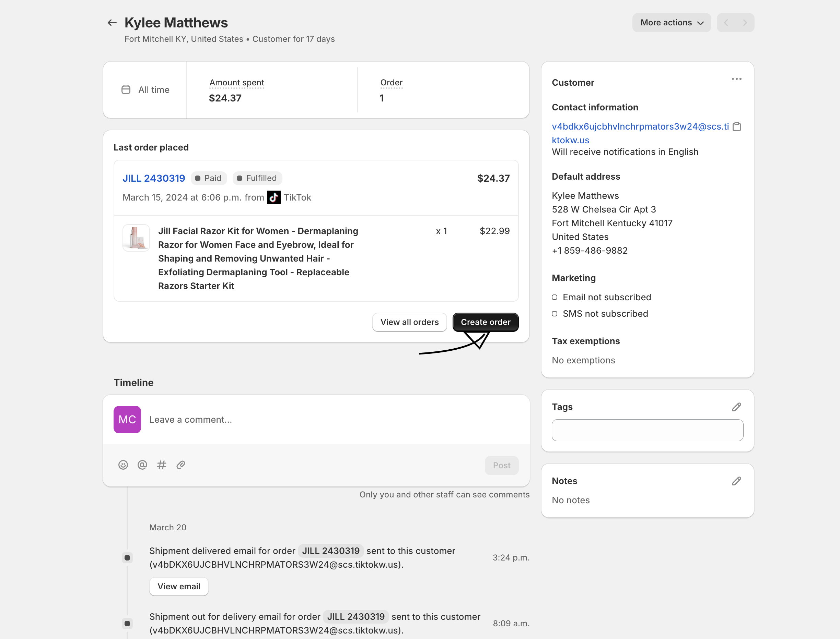Screen dimensions: 840x639
Task: Click the Tags input field
Action: pos(647,430)
